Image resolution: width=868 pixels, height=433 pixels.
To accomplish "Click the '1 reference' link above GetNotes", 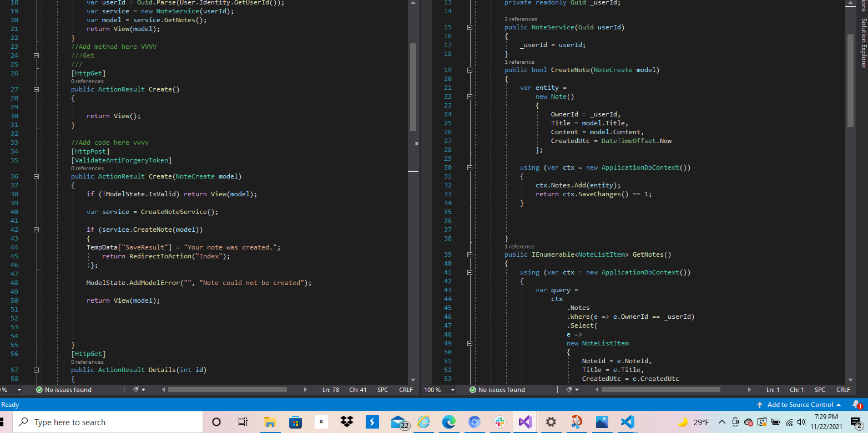I will [x=519, y=247].
